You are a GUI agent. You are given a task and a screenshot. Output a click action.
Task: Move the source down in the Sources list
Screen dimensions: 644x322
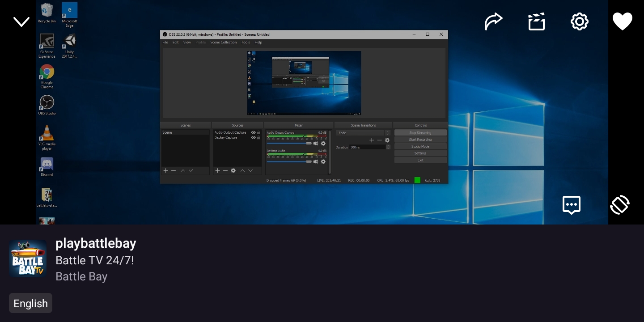pos(250,171)
